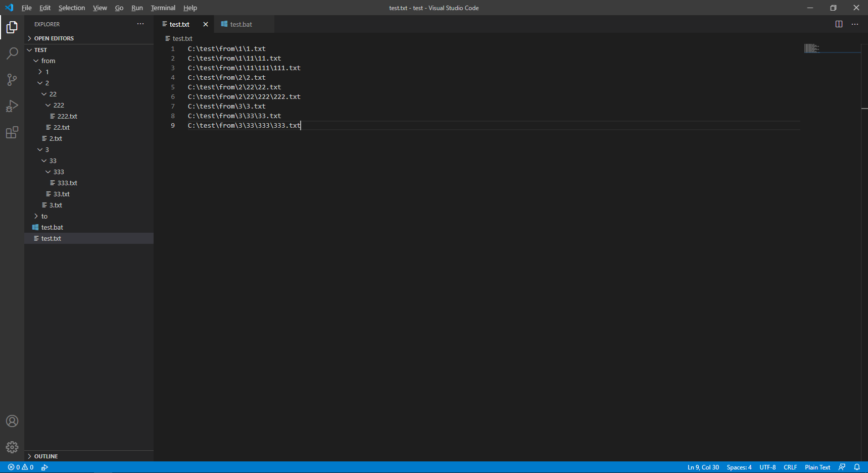Click the line 3 path ending 111.txt
The width and height of the screenshot is (868, 473).
[x=244, y=68]
